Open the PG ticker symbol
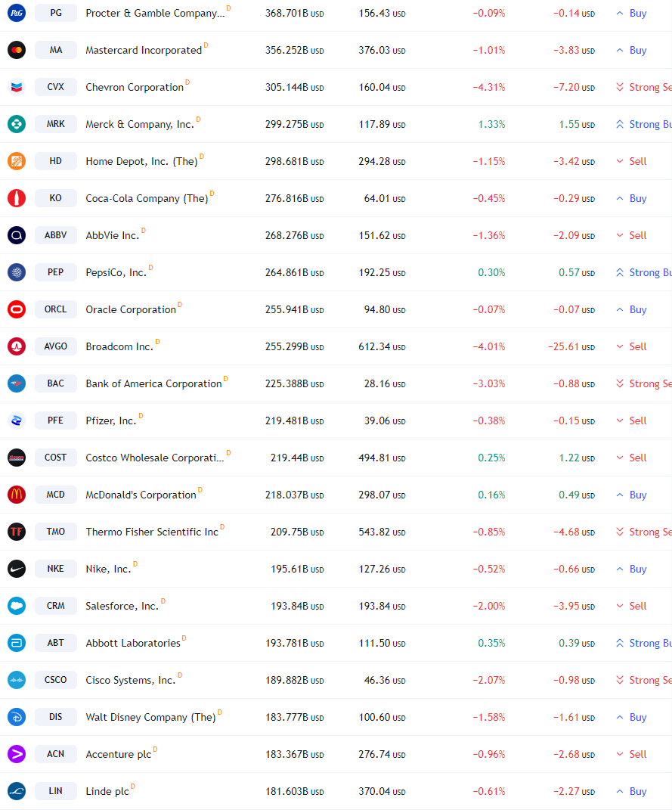 pyautogui.click(x=56, y=13)
